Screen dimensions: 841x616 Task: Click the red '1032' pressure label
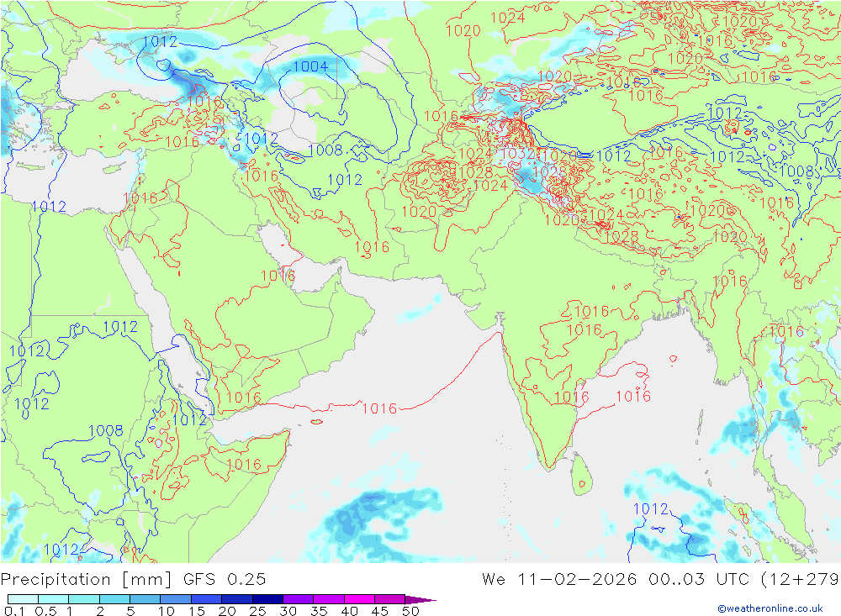517,154
